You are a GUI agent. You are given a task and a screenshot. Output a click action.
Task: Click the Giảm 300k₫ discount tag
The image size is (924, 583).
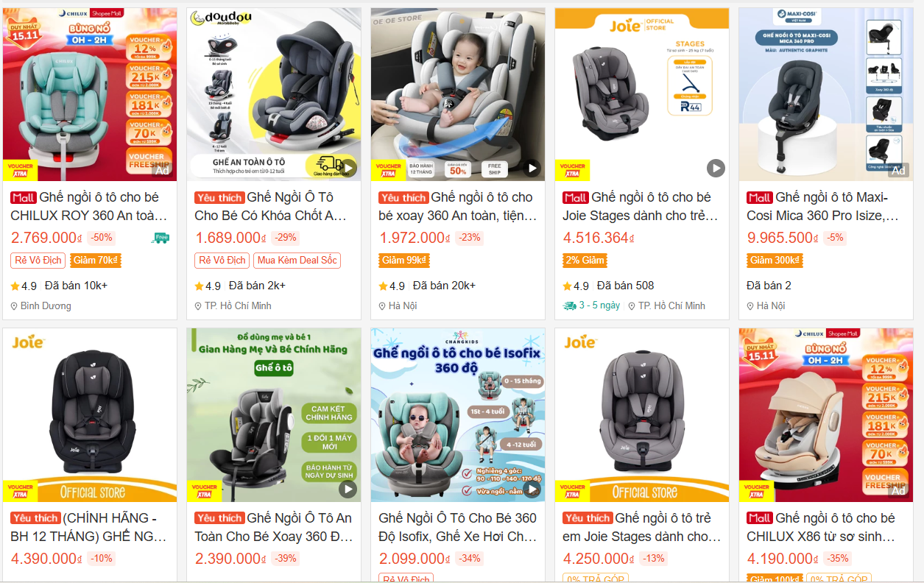[x=775, y=261]
